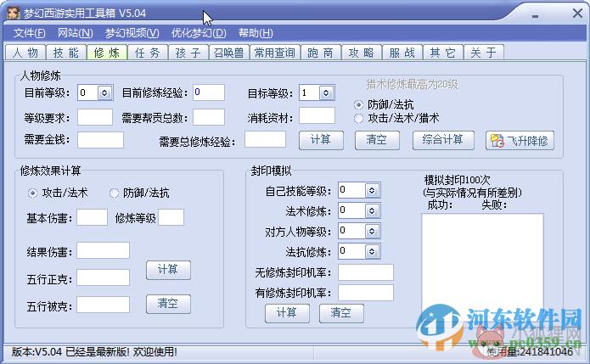Viewport: 590px width, 364px height.
Task: Close the 梦幻西游实用工具箱 window
Action: 577,14
